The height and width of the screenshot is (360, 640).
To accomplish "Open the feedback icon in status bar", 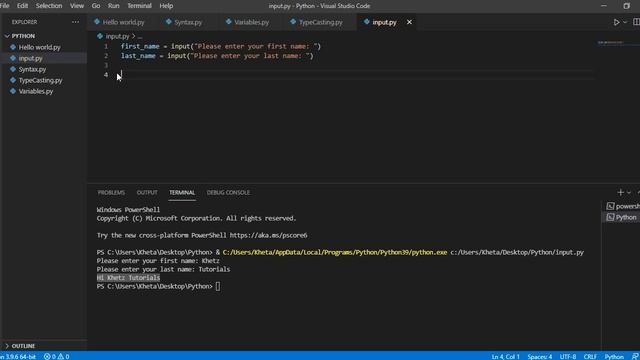I will [x=635, y=356].
